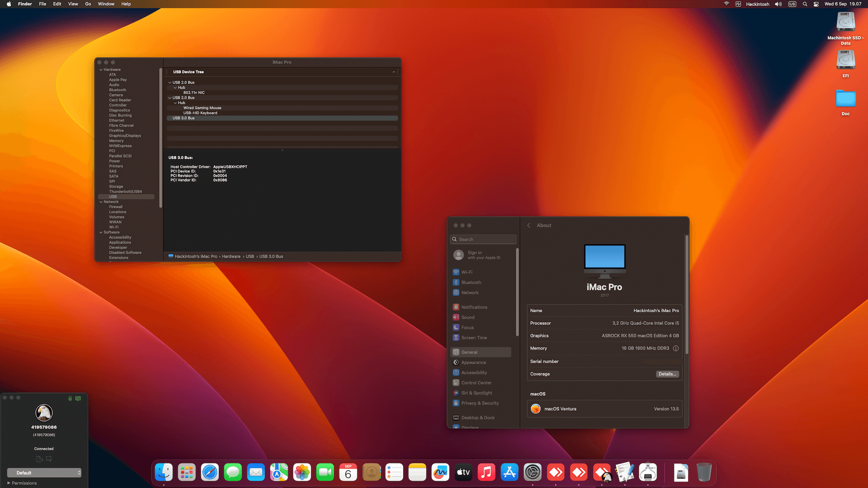Click the file transfer icon under Connected
The width and height of the screenshot is (868, 488).
tap(39, 459)
